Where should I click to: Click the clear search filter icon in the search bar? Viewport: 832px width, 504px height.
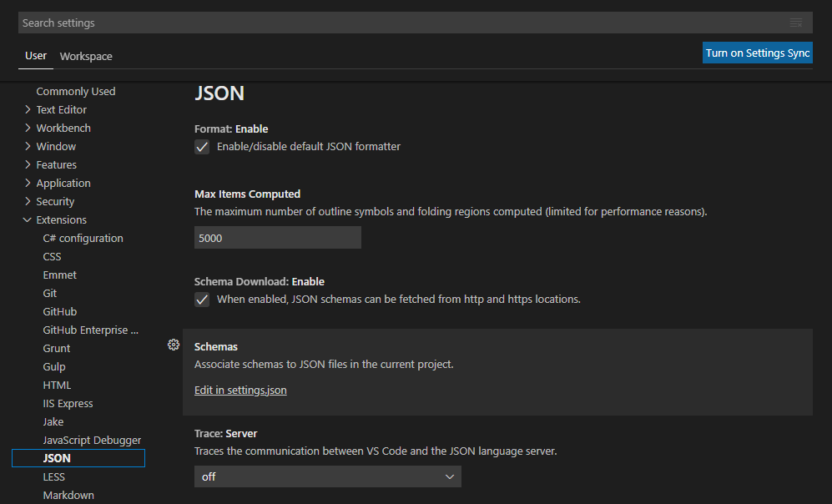(x=795, y=23)
